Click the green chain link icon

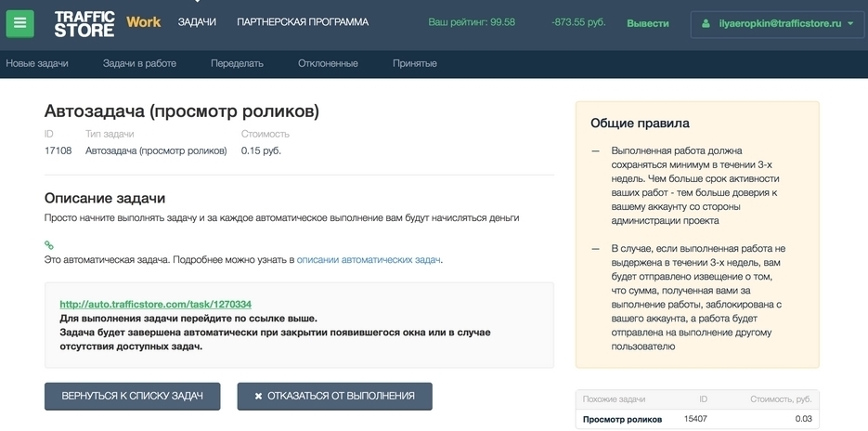click(49, 245)
